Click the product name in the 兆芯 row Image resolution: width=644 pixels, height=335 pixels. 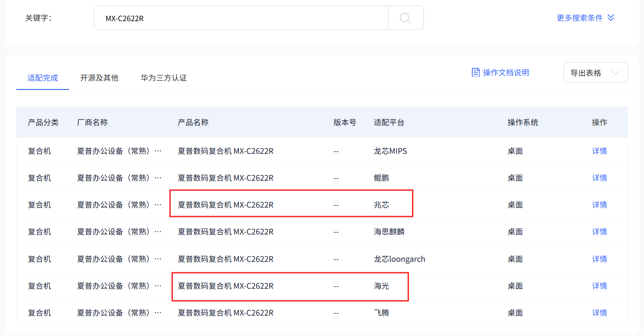(x=226, y=205)
